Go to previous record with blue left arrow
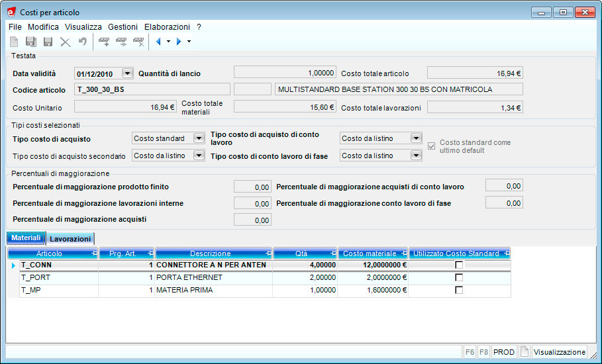The image size is (602, 364). [x=158, y=42]
